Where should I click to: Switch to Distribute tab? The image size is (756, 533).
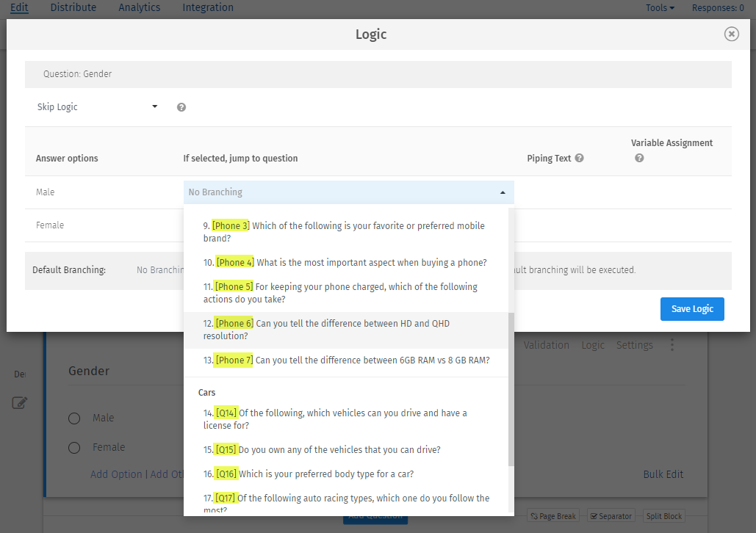pyautogui.click(x=73, y=8)
